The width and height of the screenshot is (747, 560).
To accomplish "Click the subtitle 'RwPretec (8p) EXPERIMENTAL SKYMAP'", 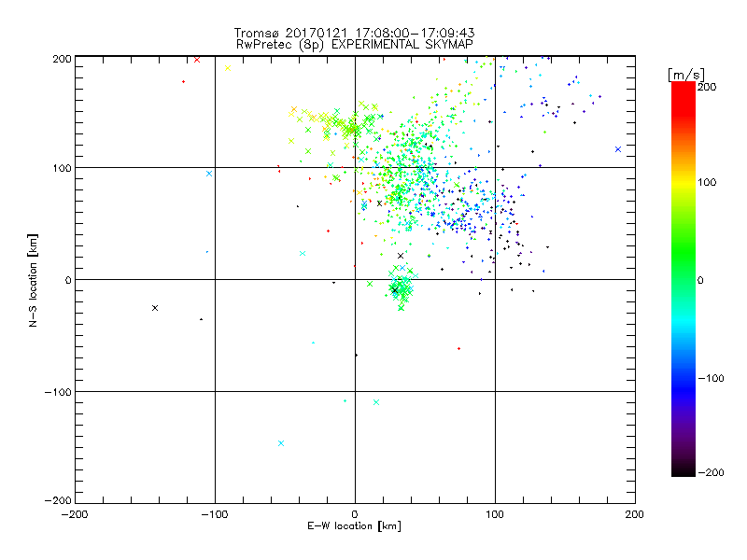I will click(x=354, y=45).
